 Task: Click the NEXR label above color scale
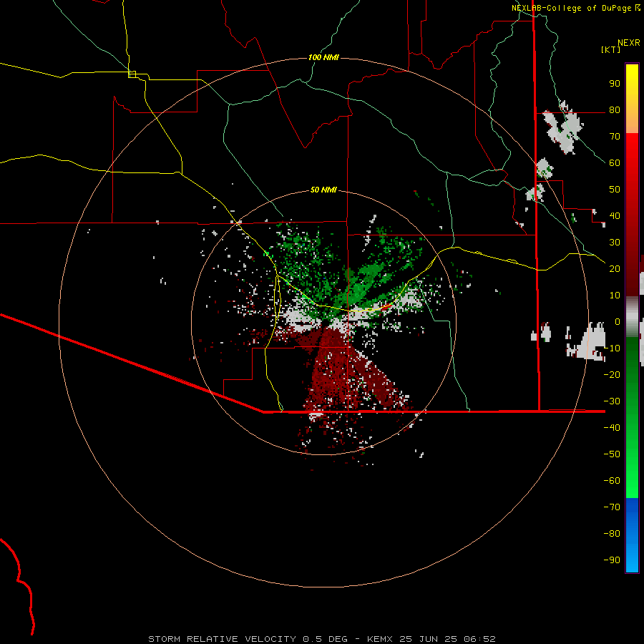(x=629, y=43)
